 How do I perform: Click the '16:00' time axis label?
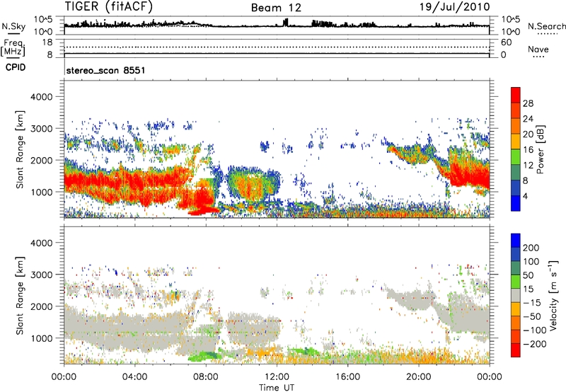pos(347,377)
